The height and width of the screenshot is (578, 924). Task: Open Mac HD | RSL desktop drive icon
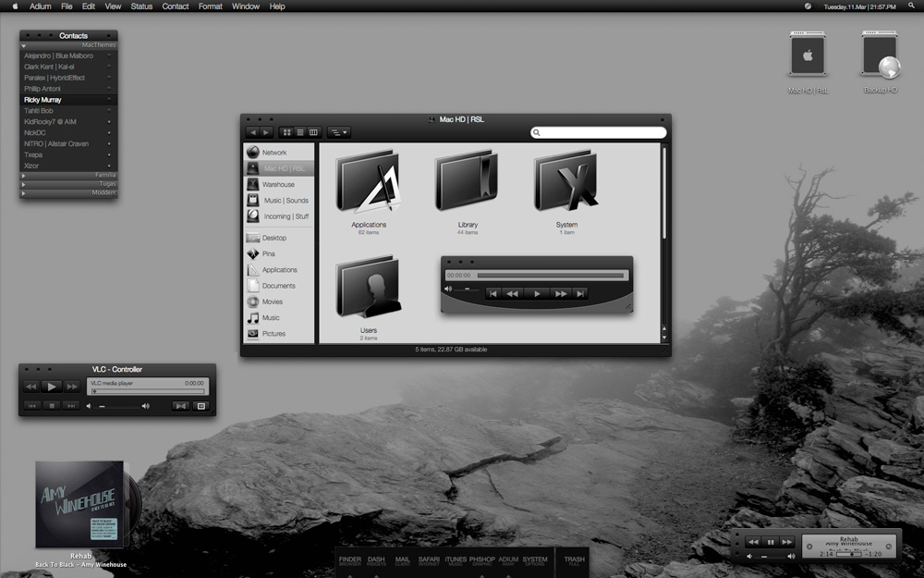[808, 55]
